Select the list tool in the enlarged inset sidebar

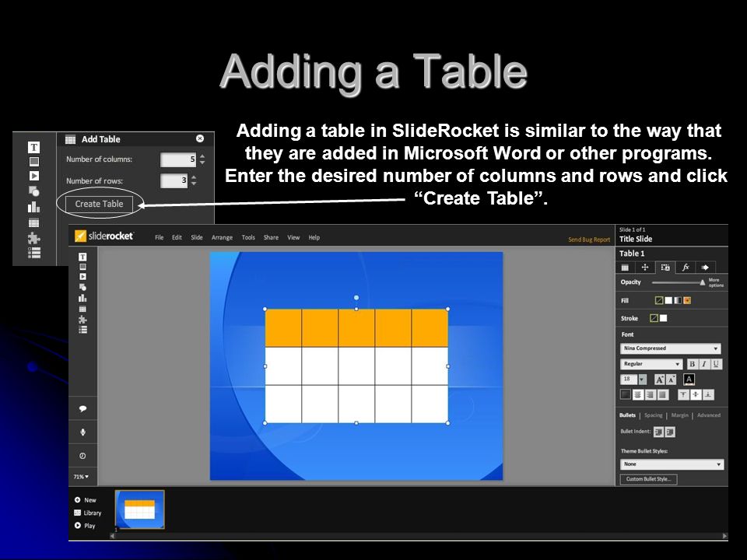click(x=33, y=253)
